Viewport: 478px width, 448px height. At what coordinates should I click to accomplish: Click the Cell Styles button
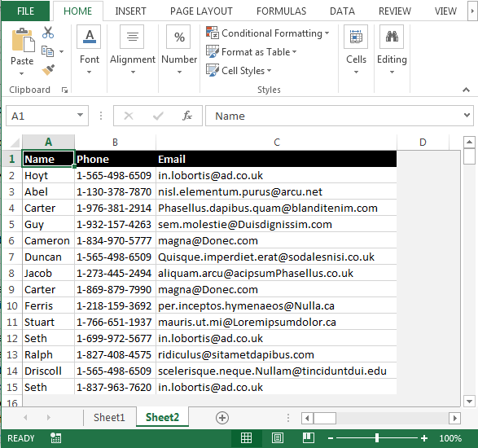[239, 70]
